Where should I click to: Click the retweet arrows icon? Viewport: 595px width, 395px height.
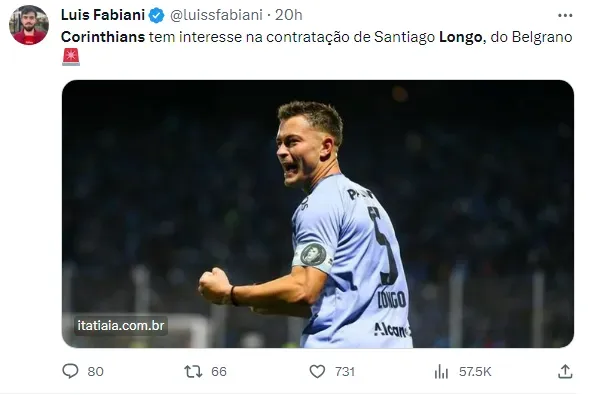tap(193, 371)
